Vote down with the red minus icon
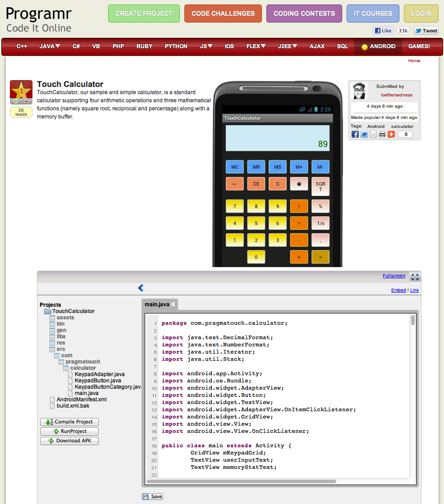The height and width of the screenshot is (504, 444). click(x=27, y=101)
